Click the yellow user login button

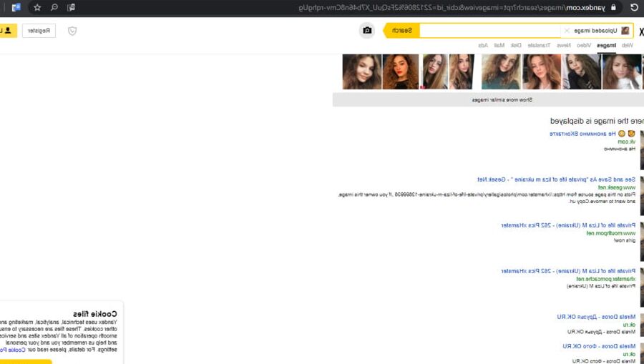[7, 31]
